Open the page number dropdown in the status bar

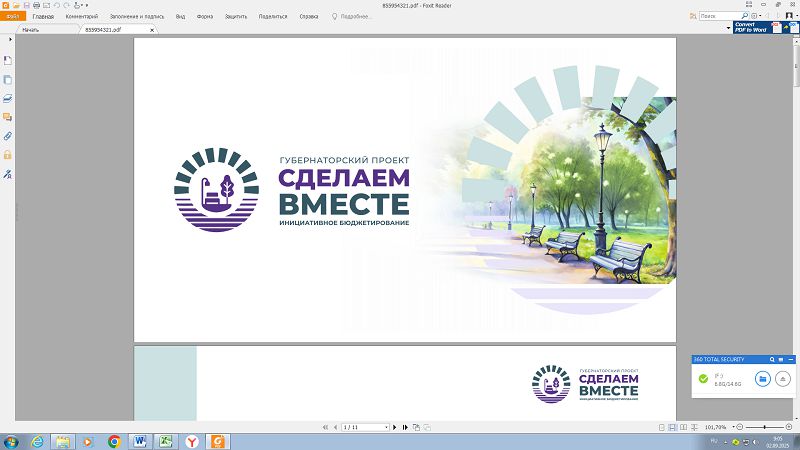coord(385,427)
